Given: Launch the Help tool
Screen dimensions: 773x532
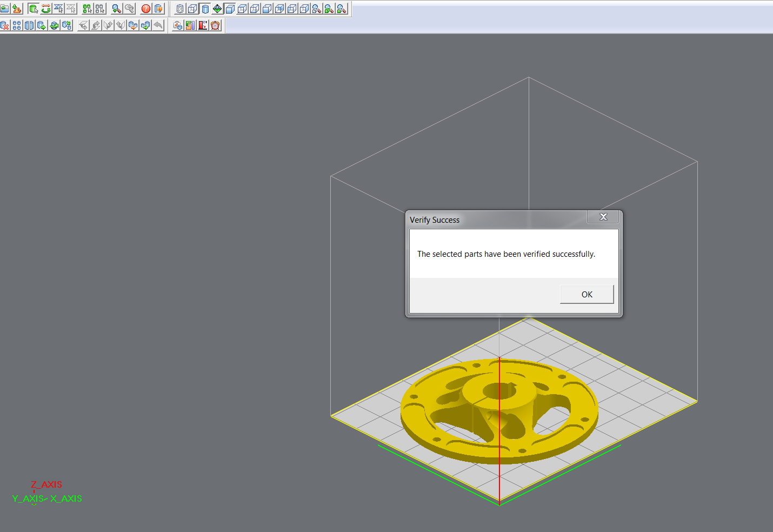Looking at the screenshot, I should coord(145,8).
